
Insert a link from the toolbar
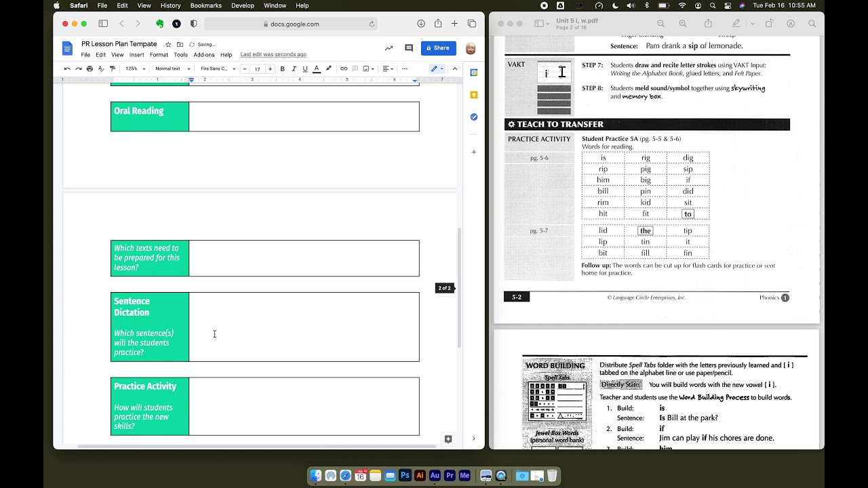pyautogui.click(x=344, y=68)
